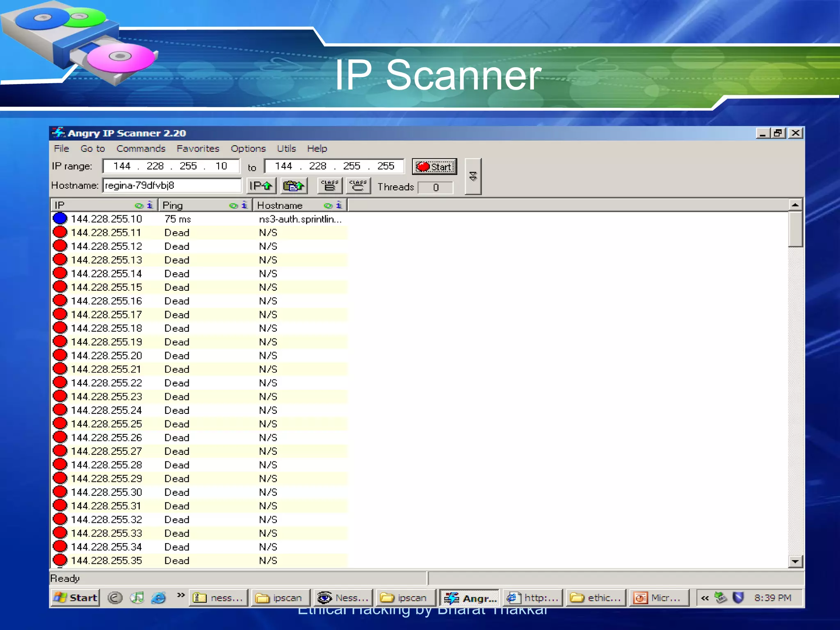Click the green eye icon in Hostname column header

pos(328,205)
